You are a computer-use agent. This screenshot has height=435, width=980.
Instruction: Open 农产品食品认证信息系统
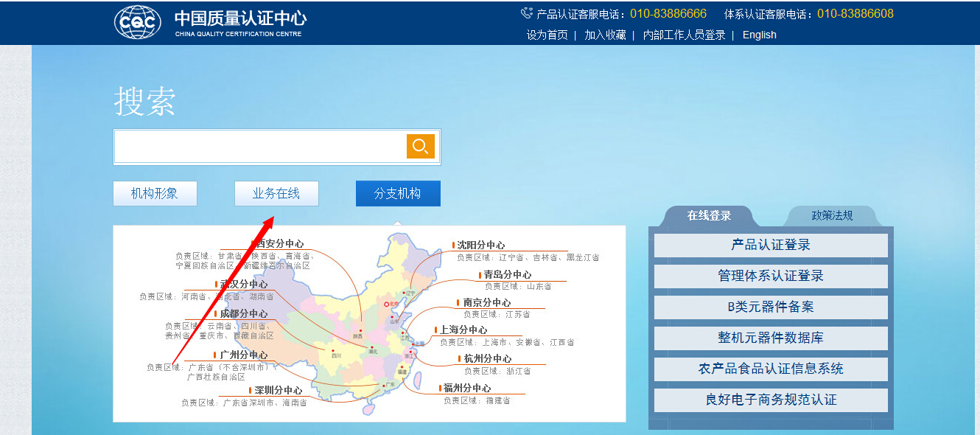pos(771,369)
